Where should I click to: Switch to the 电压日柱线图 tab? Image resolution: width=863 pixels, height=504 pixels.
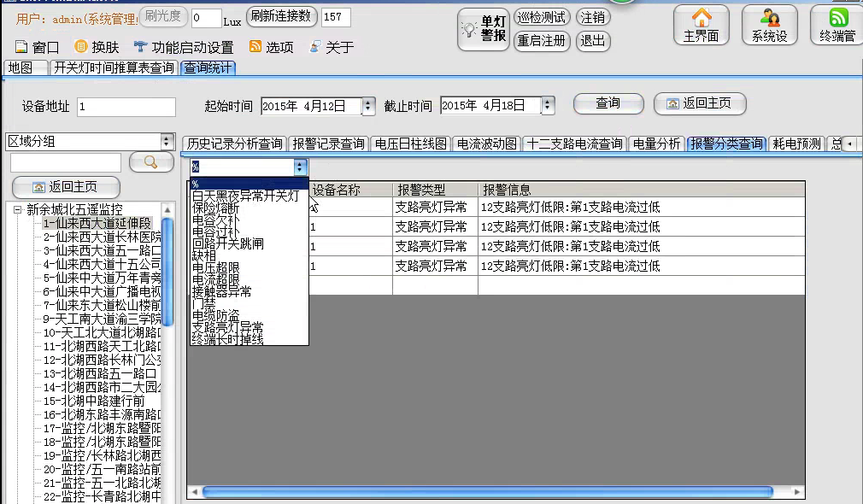click(x=410, y=144)
